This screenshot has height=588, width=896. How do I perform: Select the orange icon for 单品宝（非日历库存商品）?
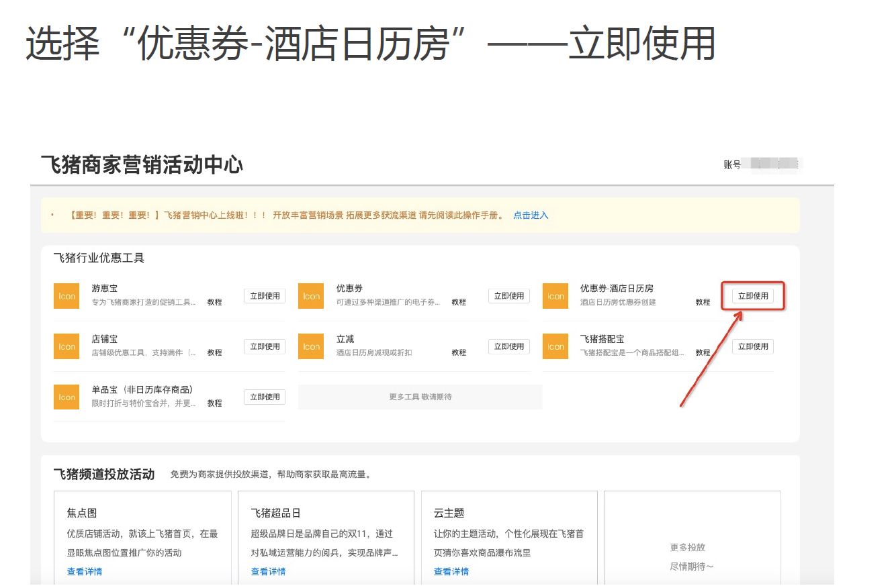[66, 397]
